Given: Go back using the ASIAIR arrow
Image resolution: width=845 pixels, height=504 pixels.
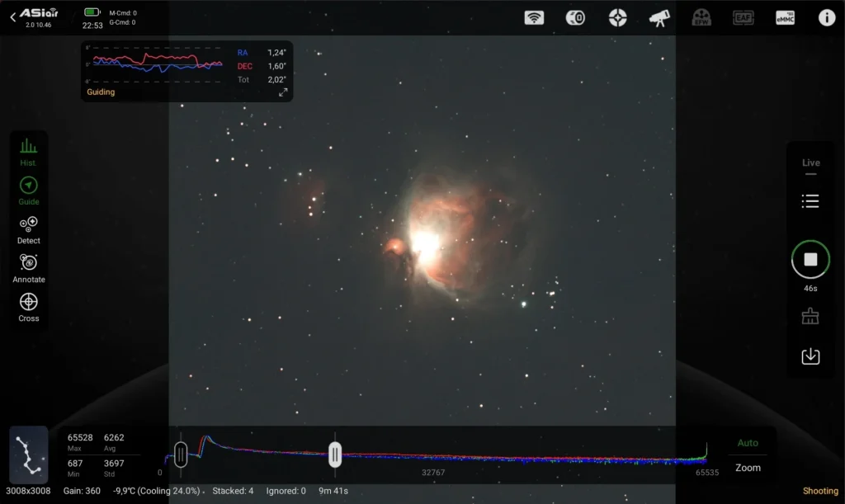Looking at the screenshot, I should tap(13, 17).
